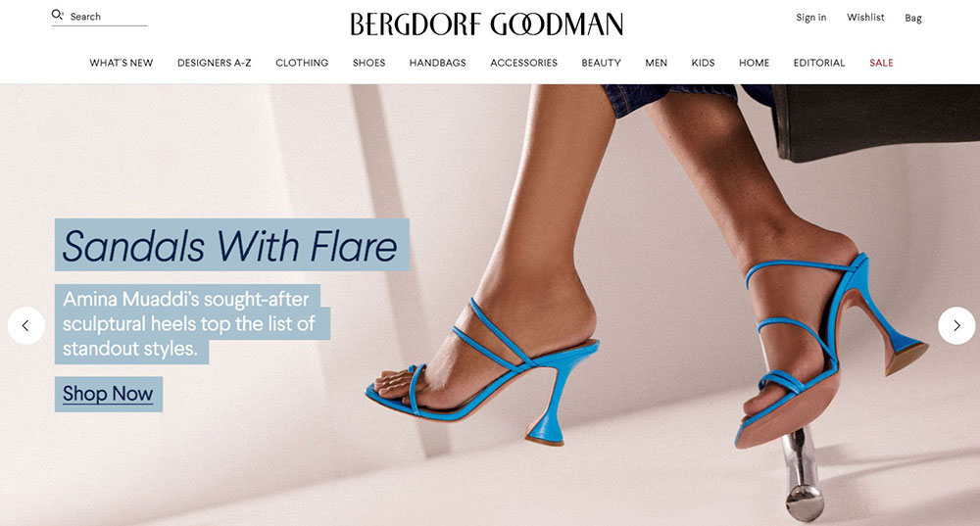Go to the previous carousel slide
980x526 pixels.
[25, 325]
